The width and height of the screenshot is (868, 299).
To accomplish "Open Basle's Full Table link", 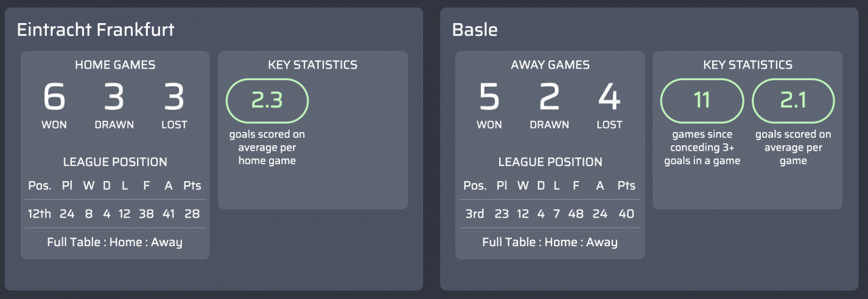I will click(x=509, y=242).
